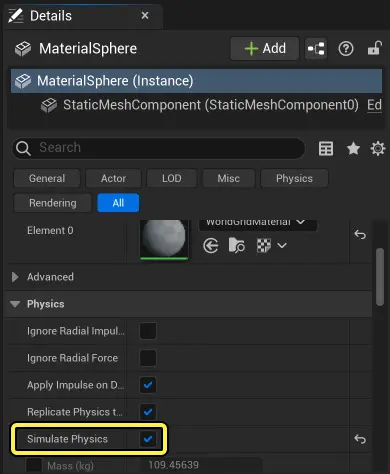
Task: Open the WorldGridMaterial dropdown
Action: pos(258,223)
